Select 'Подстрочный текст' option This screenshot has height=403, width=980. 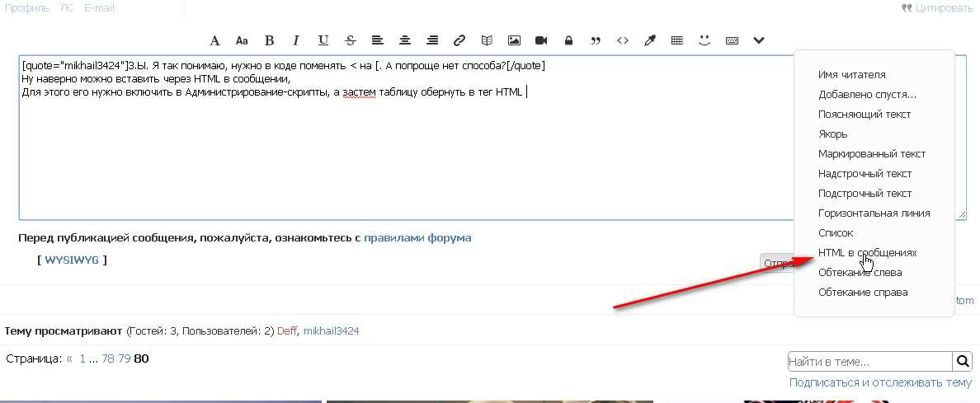(865, 194)
